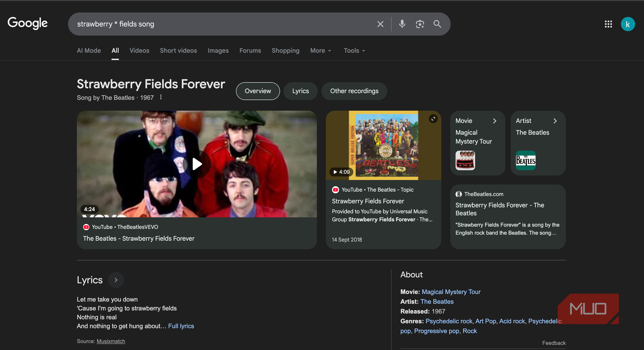Expand the Sgt. Pepper video preview
Screen dimensions: 644x350
pos(433,119)
